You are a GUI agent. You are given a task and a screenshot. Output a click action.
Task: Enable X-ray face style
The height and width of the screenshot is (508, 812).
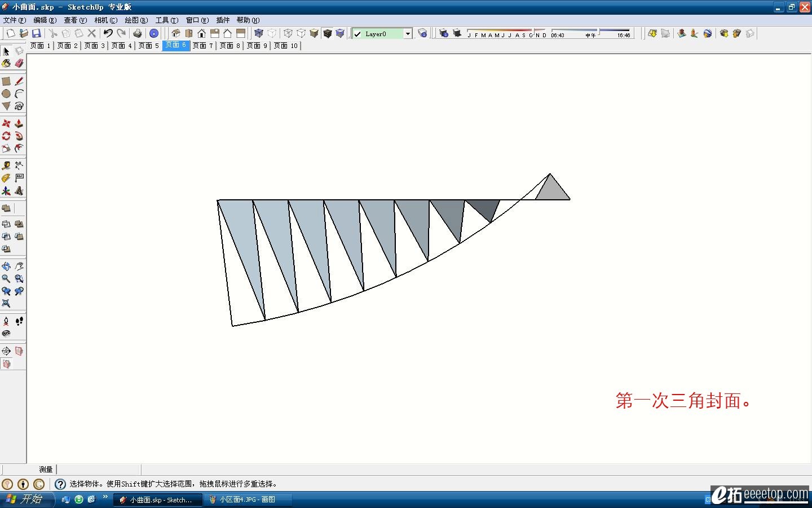259,33
